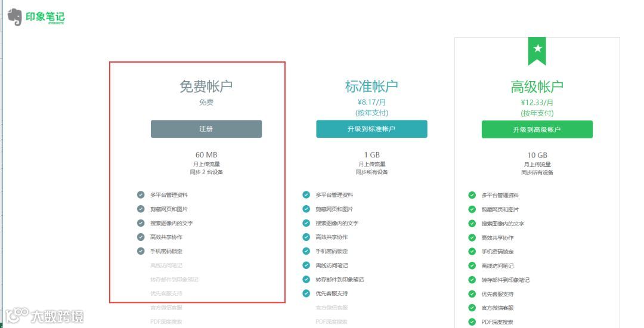Click greyed 离线访问笔记 text in free plan
This screenshot has width=644, height=328.
(166, 265)
